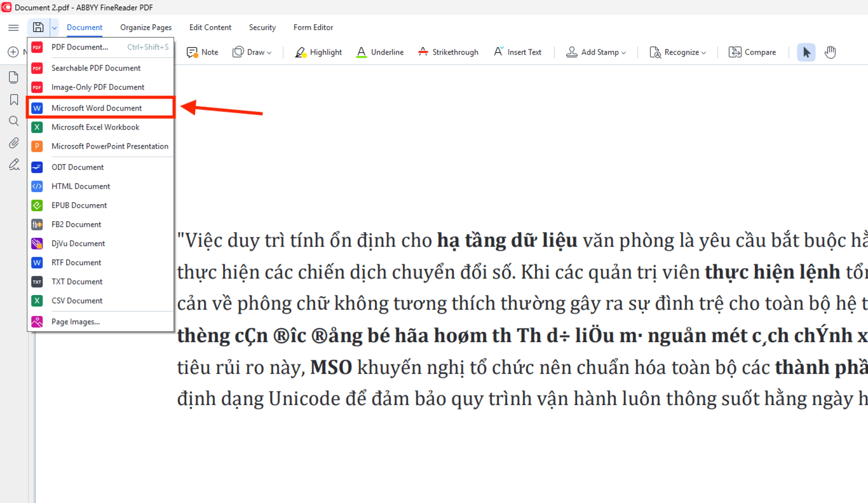This screenshot has width=868, height=503.
Task: Switch to the Edit Content tab
Action: [210, 27]
